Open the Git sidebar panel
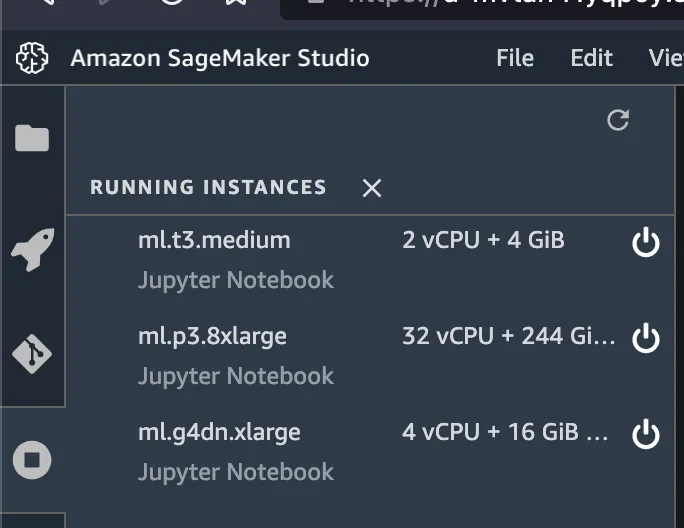 click(x=32, y=354)
